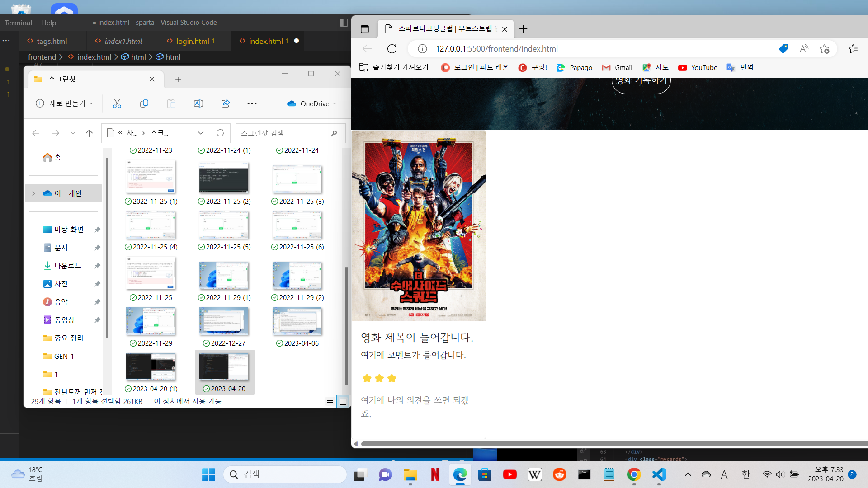
Task: Open Netflix from the taskbar
Action: (x=435, y=474)
